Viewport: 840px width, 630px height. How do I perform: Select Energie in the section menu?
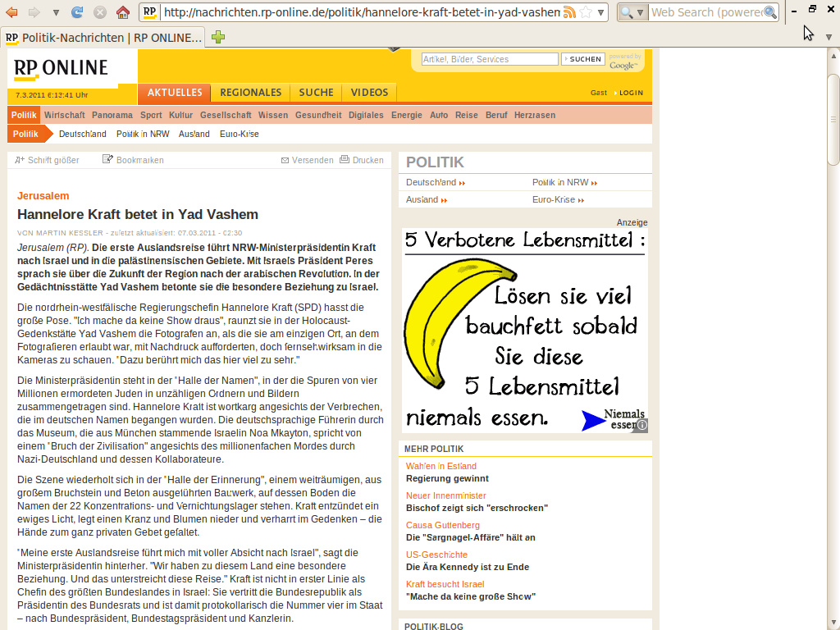click(407, 115)
